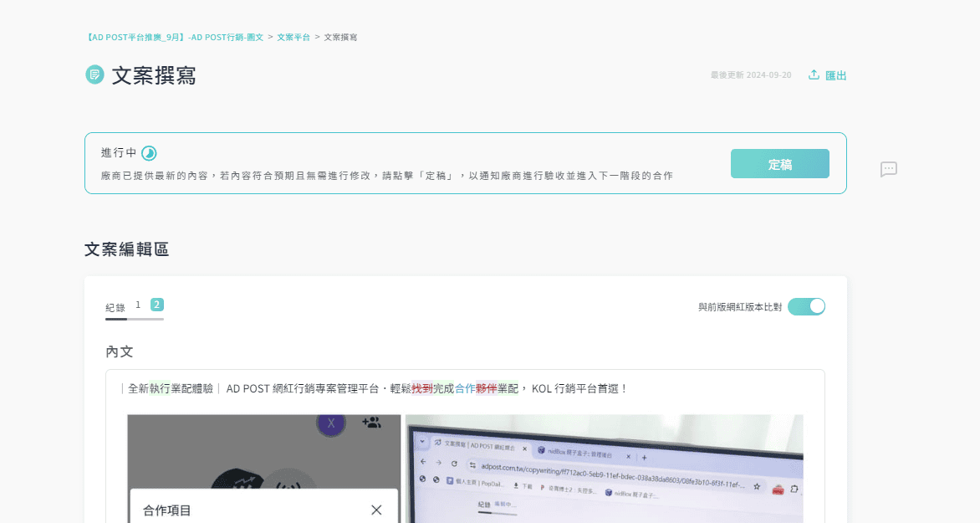Go to 文案平台 breadcrumb link

pos(293,38)
